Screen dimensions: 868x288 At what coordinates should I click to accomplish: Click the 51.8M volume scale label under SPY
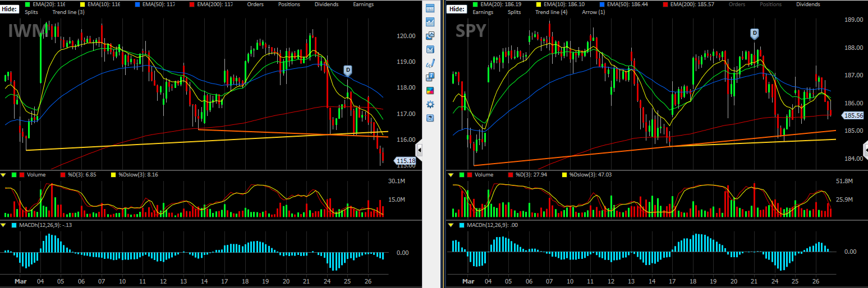coord(845,181)
